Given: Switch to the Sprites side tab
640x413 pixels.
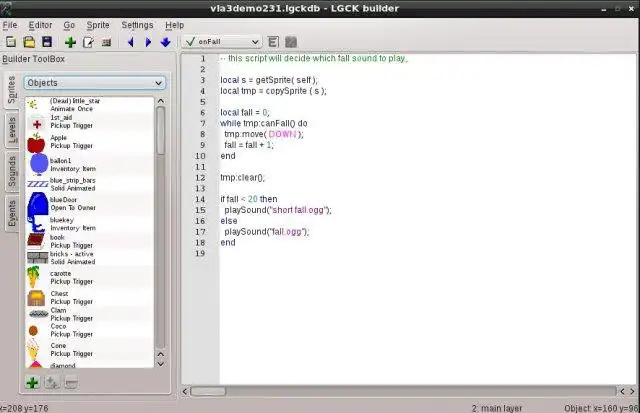Looking at the screenshot, I should coord(11,89).
